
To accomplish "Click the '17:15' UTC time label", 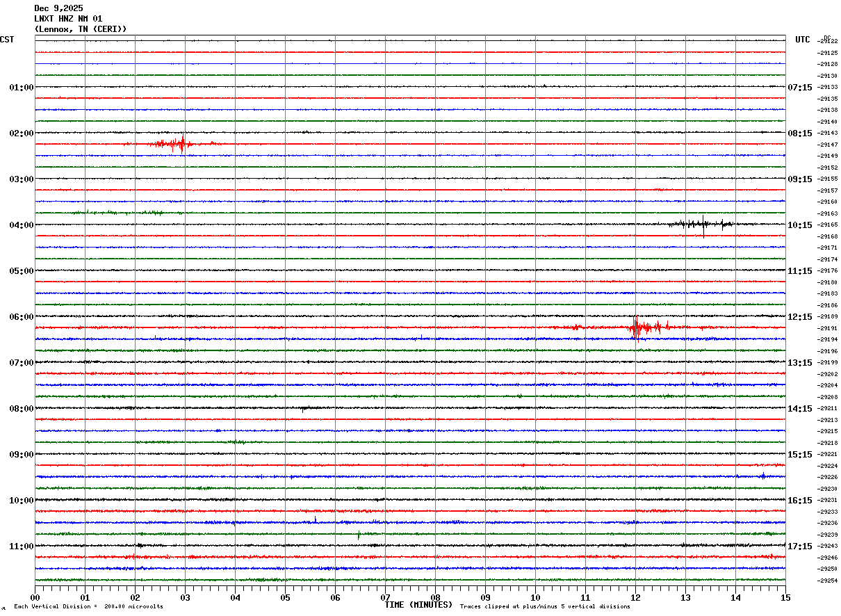I will (800, 546).
